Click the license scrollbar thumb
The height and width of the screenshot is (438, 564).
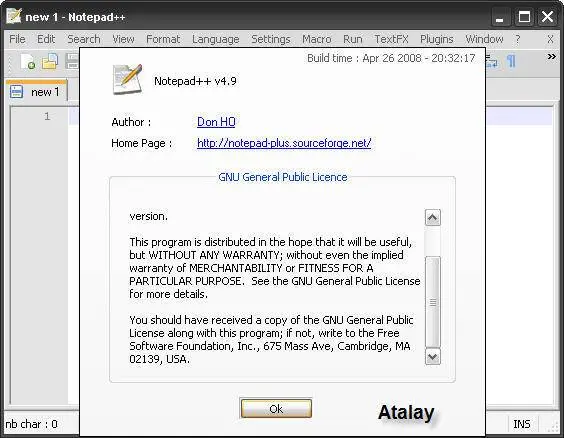click(432, 302)
